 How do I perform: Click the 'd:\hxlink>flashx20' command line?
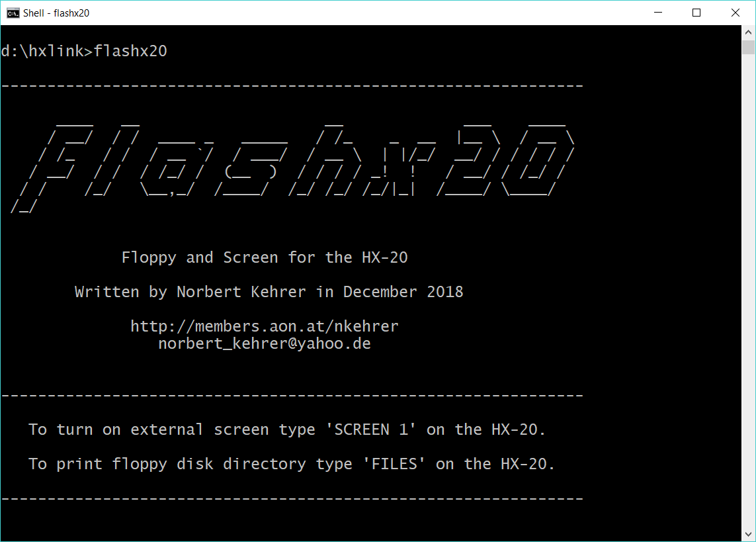84,51
